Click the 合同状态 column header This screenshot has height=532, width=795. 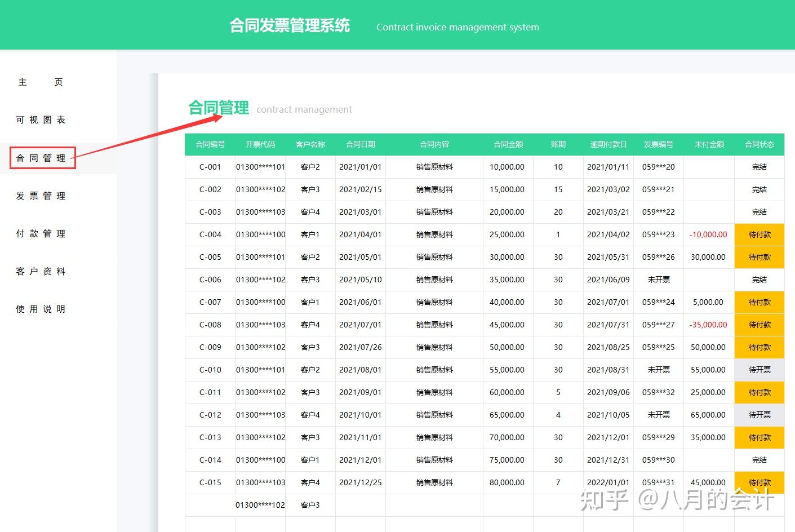pos(760,144)
